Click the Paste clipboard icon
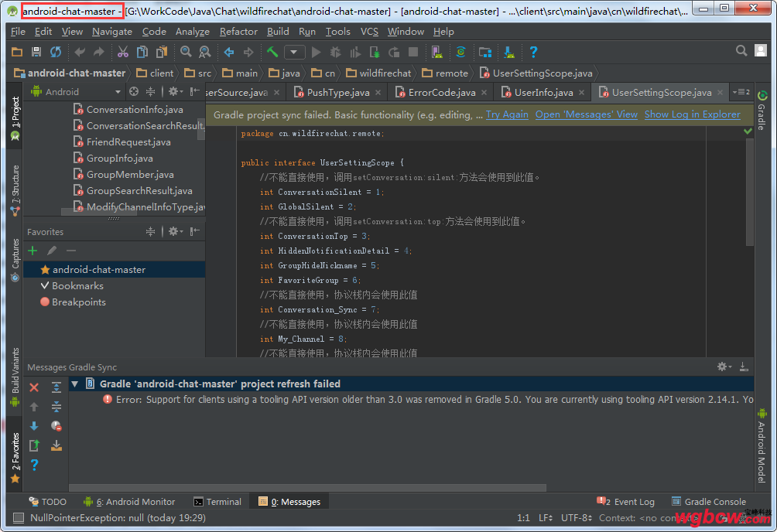777x532 pixels. click(x=162, y=52)
